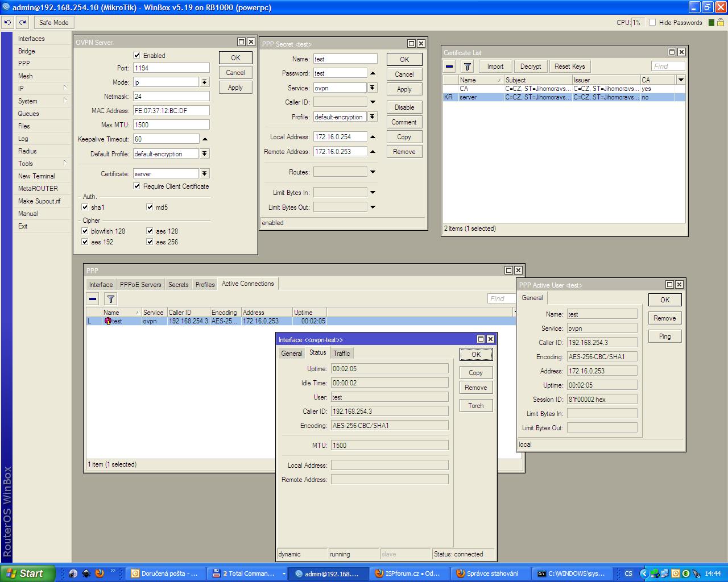Click the Find box in Certificate List
Image resolution: width=728 pixels, height=582 pixels.
click(x=668, y=66)
